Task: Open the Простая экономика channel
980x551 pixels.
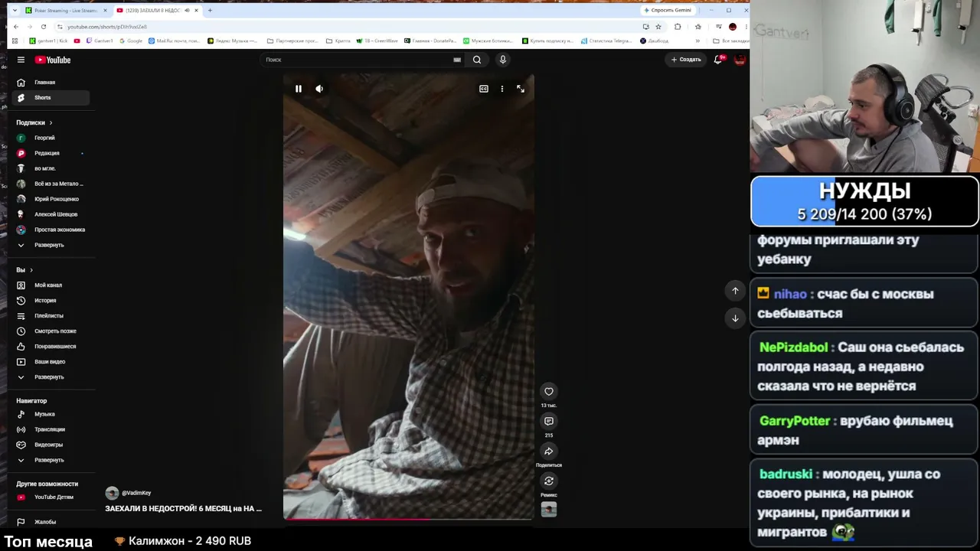Action: coord(51,230)
